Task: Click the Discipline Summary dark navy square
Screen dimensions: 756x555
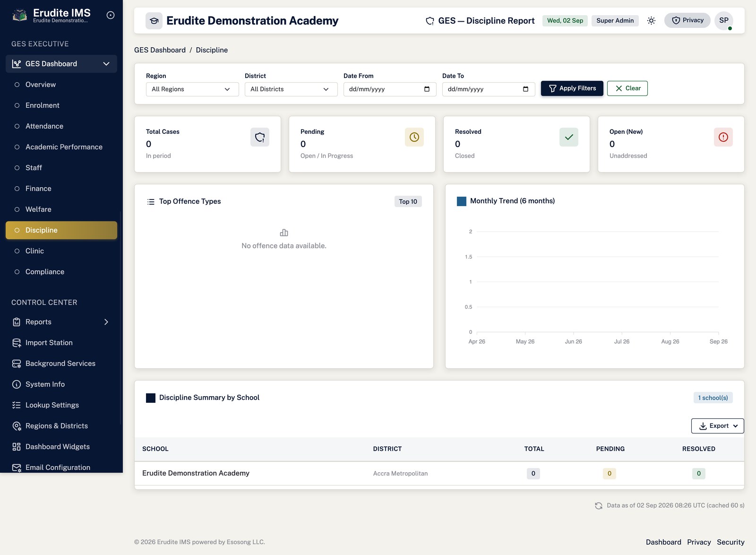Action: (x=151, y=398)
